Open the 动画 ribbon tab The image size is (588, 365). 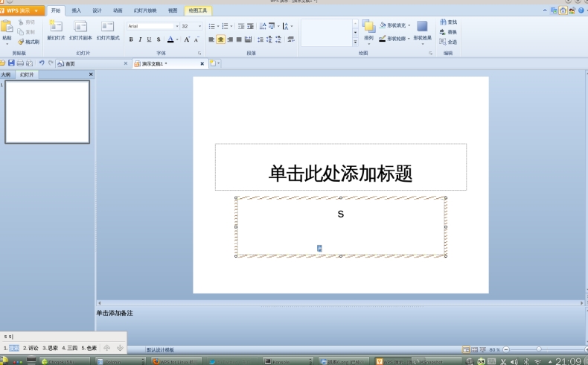118,10
